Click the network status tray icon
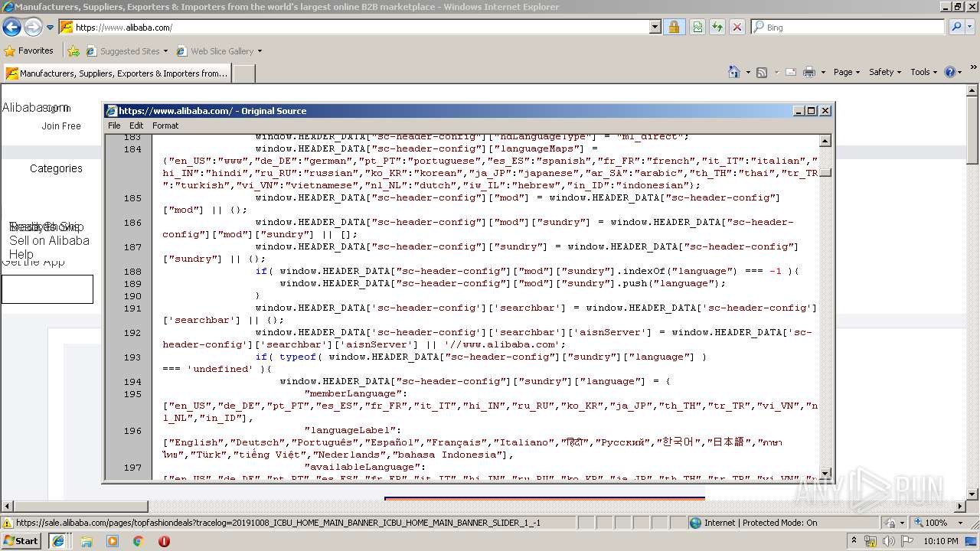This screenshot has width=980, height=551. point(872,541)
